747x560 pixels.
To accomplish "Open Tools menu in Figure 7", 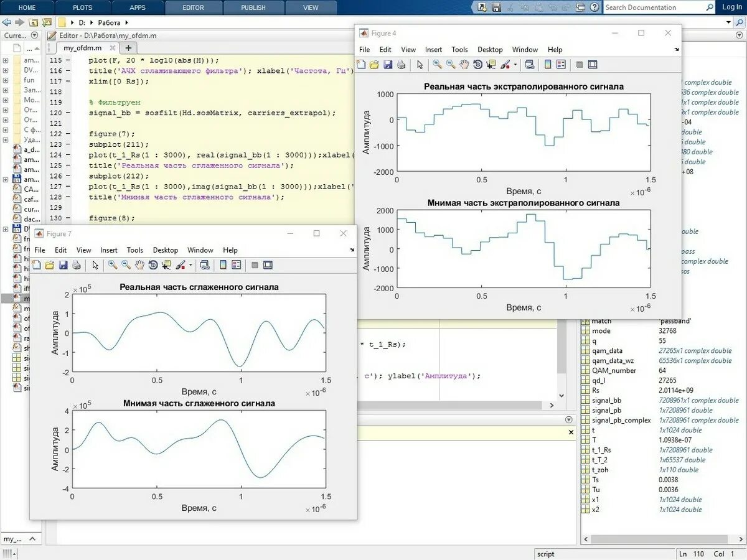I will coord(134,250).
